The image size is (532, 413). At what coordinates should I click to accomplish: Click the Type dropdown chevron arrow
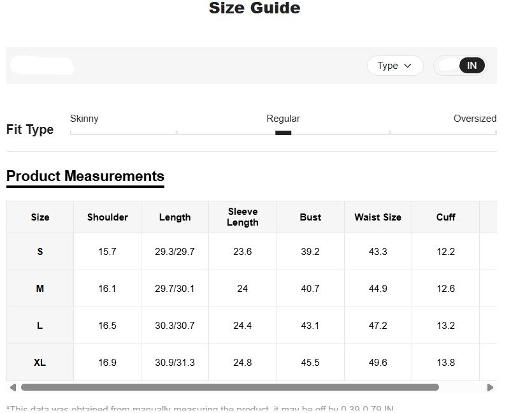pos(408,66)
